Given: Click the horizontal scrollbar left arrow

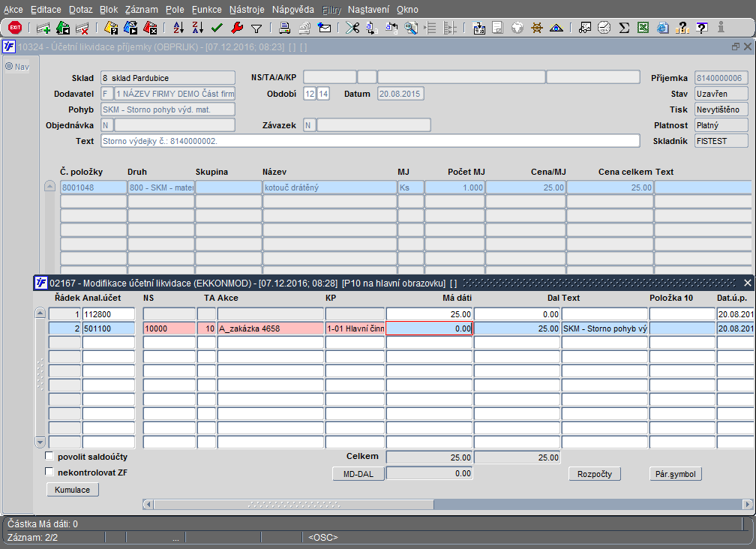Looking at the screenshot, I should [148, 505].
